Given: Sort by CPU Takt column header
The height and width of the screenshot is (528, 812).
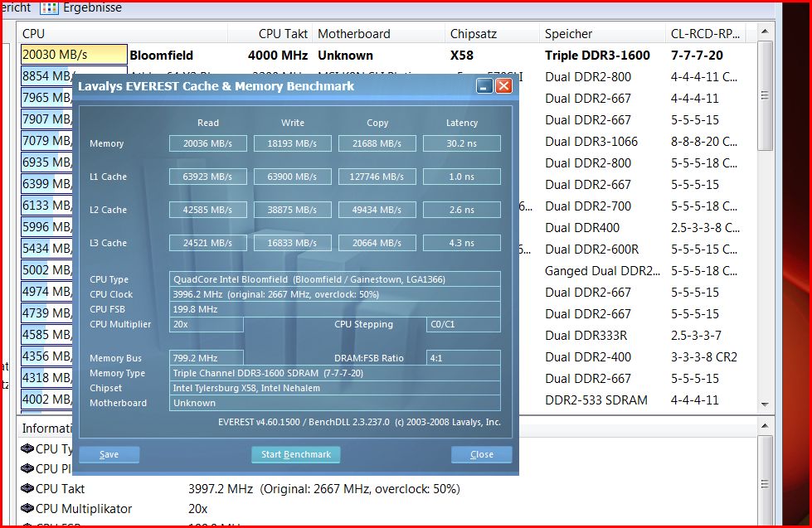Looking at the screenshot, I should point(270,34).
